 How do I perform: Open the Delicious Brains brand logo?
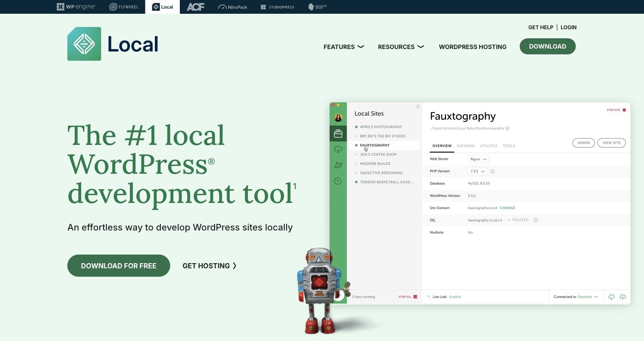[x=317, y=7]
